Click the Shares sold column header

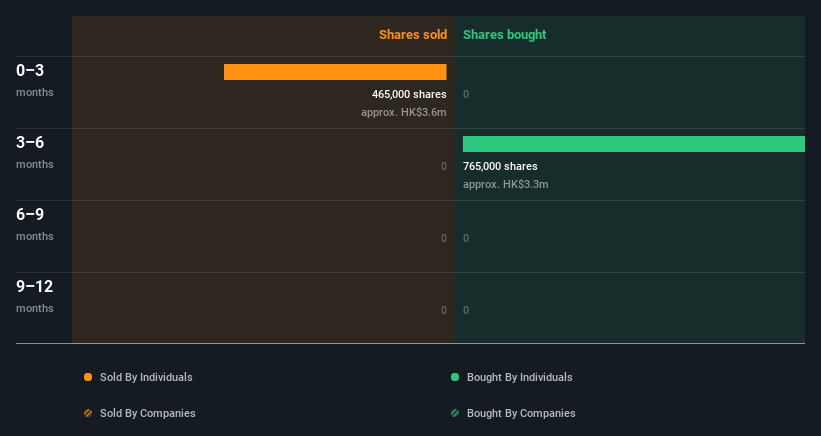point(413,35)
